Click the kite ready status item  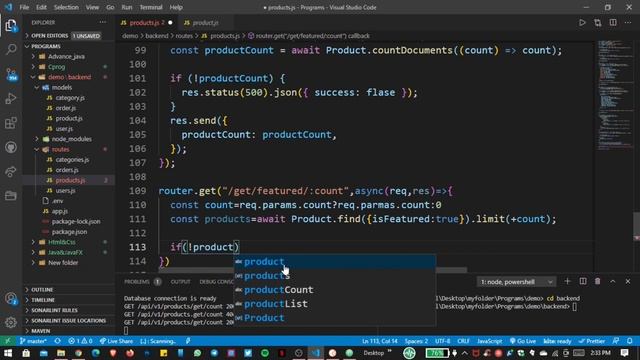pos(557,341)
